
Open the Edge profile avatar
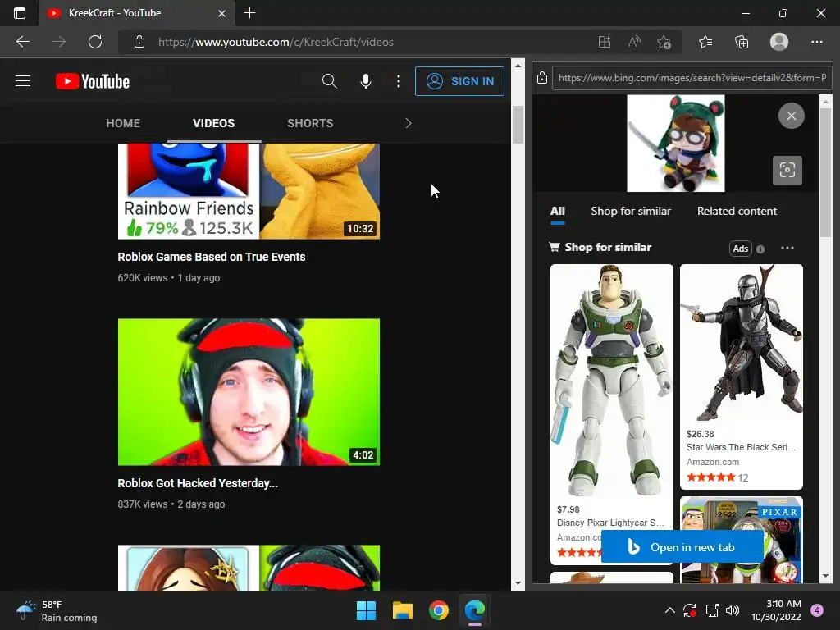[x=779, y=42]
